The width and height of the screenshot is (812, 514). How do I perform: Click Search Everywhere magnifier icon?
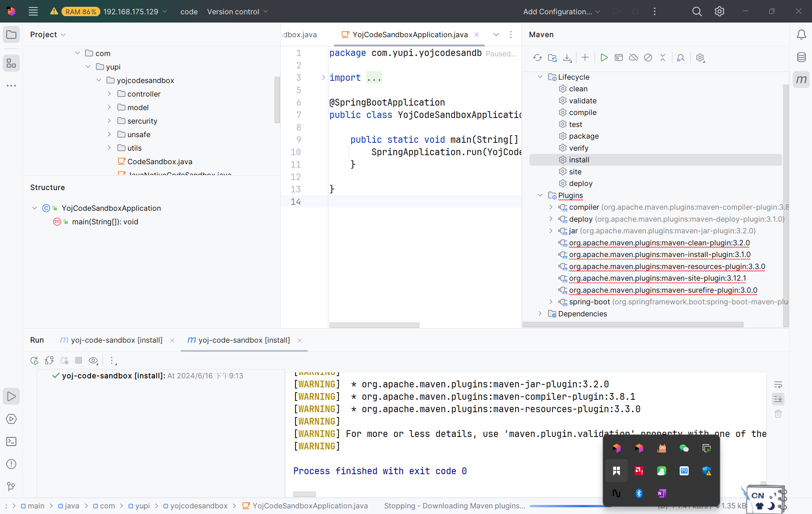click(x=697, y=12)
